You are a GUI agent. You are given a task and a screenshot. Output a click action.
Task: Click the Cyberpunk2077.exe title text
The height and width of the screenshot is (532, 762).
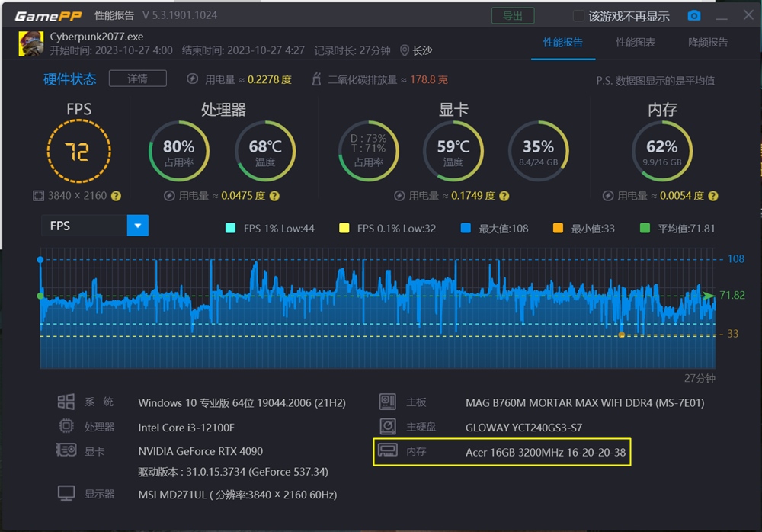(97, 37)
